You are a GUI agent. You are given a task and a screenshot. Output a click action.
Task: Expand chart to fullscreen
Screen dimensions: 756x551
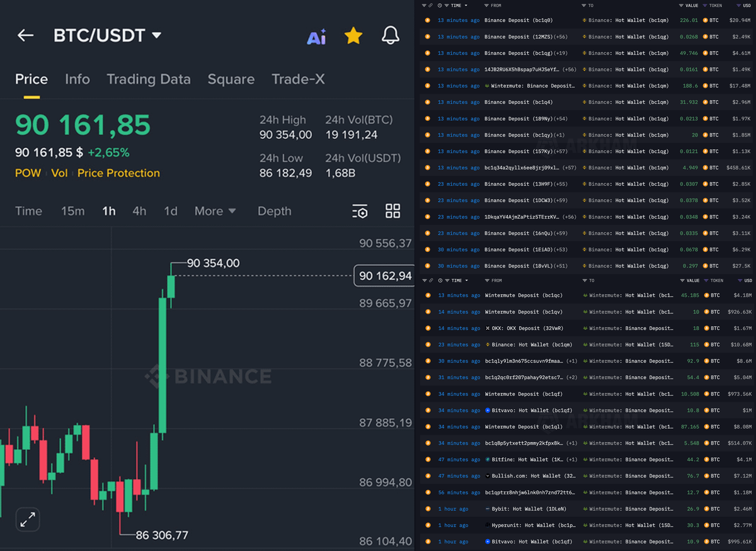coord(28,520)
